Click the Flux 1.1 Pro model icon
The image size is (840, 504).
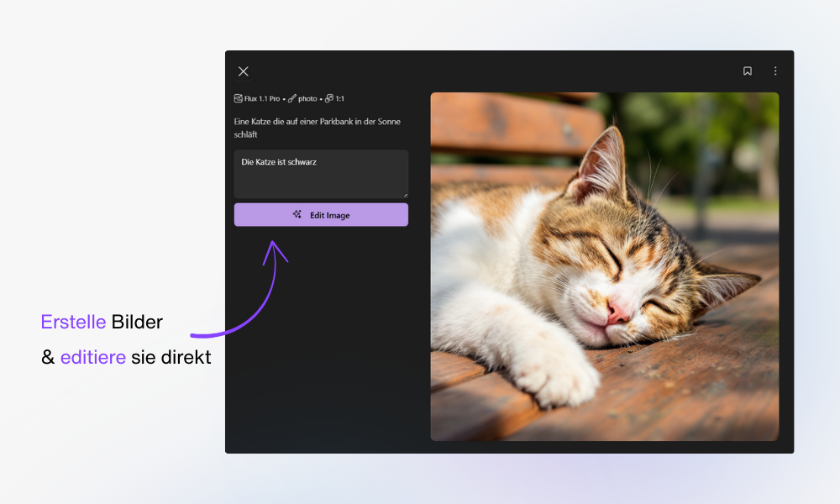238,98
